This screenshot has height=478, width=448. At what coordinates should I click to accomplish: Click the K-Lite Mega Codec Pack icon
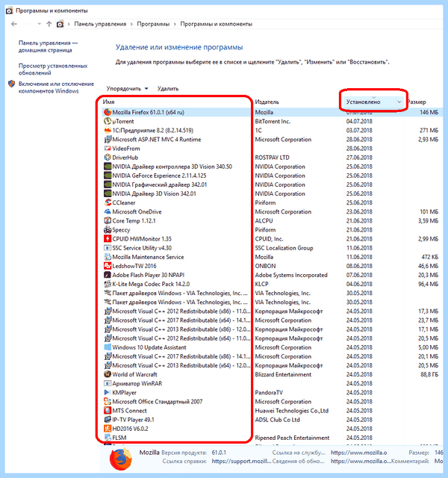pos(108,284)
